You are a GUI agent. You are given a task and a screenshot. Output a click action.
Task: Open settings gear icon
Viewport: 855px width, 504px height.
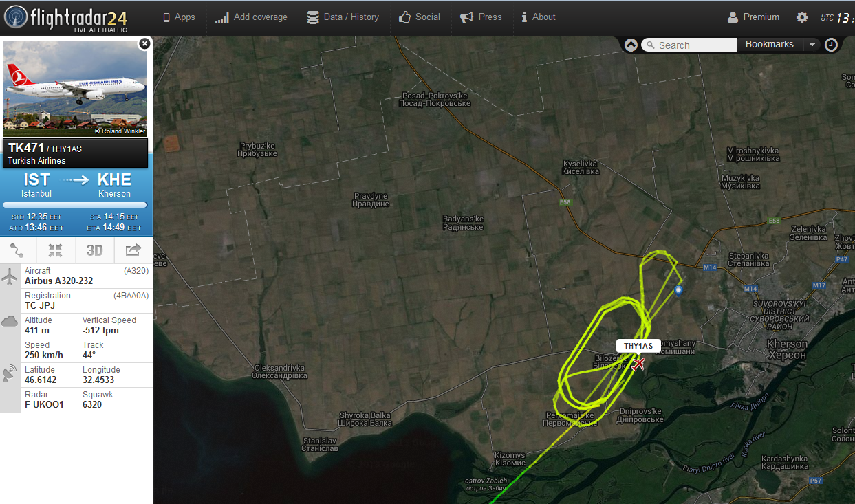tap(802, 17)
